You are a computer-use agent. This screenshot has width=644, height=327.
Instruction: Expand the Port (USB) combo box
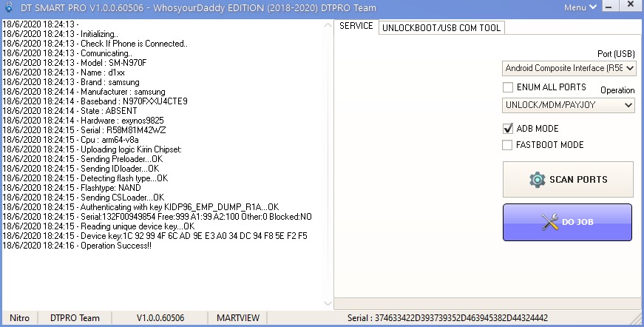click(569, 68)
